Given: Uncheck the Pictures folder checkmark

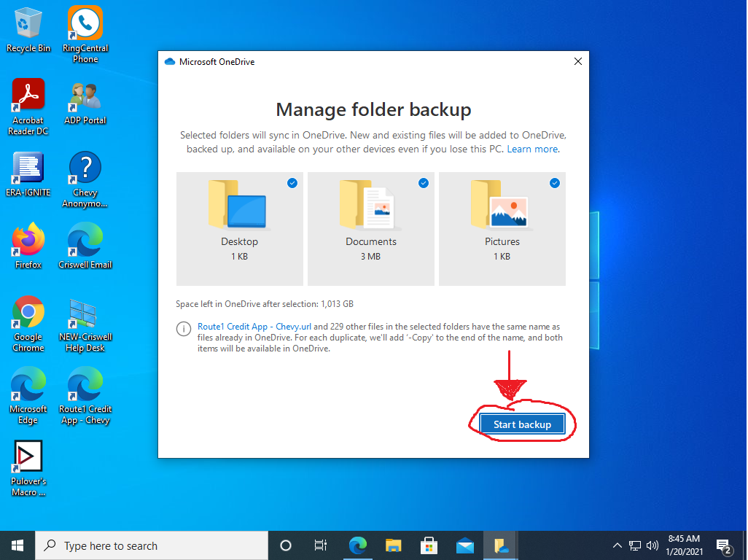Looking at the screenshot, I should (555, 183).
